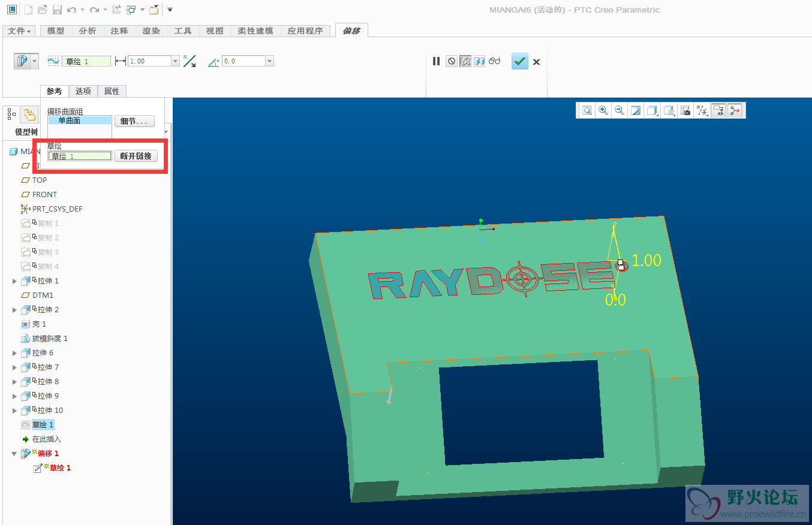This screenshot has width=812, height=525.
Task: Select PRT_CSYS_DEF in model tree
Action: coord(57,209)
